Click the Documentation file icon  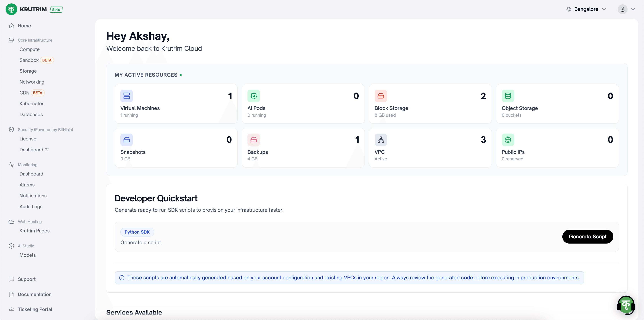coord(11,294)
